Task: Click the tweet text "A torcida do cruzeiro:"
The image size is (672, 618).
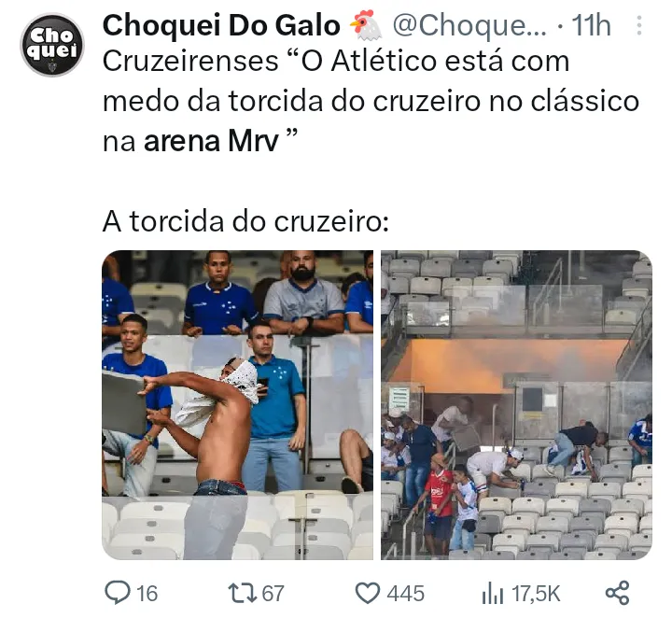Action: (245, 221)
